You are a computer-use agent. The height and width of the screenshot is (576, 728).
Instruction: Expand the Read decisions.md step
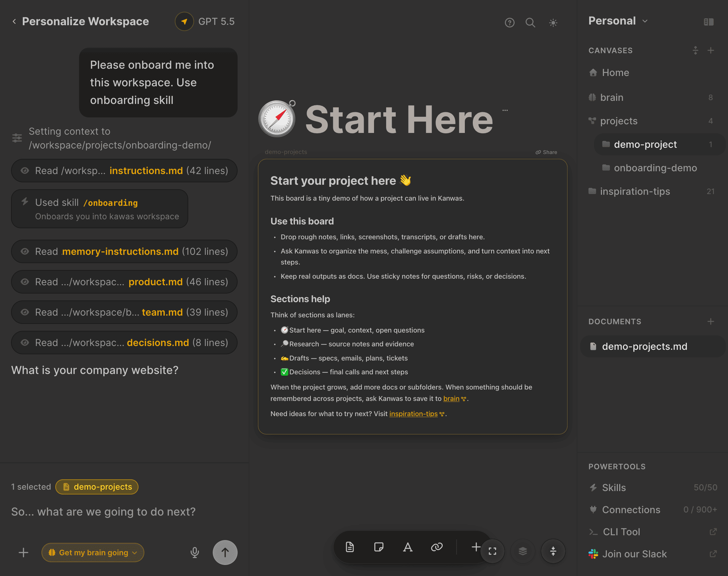(x=124, y=343)
